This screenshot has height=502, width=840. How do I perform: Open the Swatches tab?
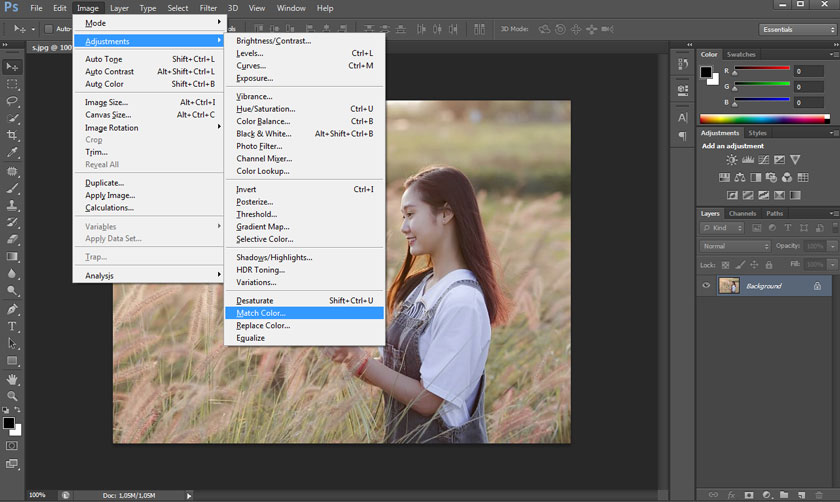pos(741,54)
